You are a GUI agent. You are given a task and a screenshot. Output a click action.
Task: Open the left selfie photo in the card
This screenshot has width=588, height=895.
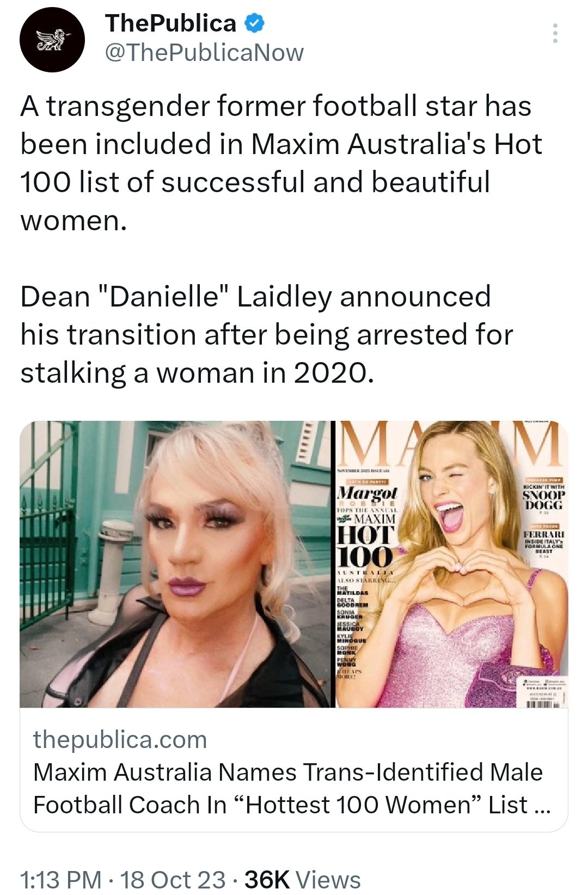[x=176, y=564]
